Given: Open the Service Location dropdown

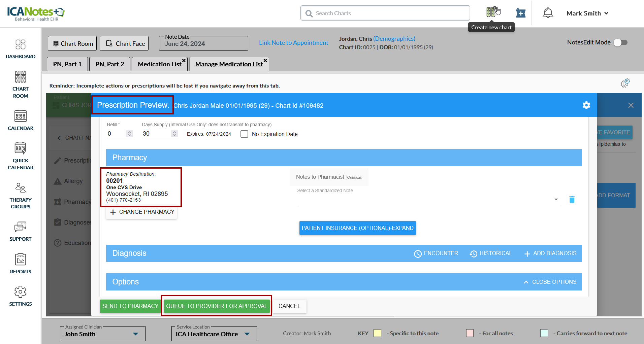Looking at the screenshot, I should pos(247,334).
